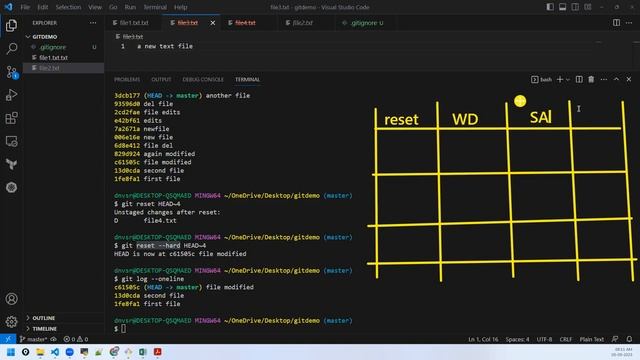Switch to Output panel tab
Screen dimensions: 640x360
click(x=161, y=79)
